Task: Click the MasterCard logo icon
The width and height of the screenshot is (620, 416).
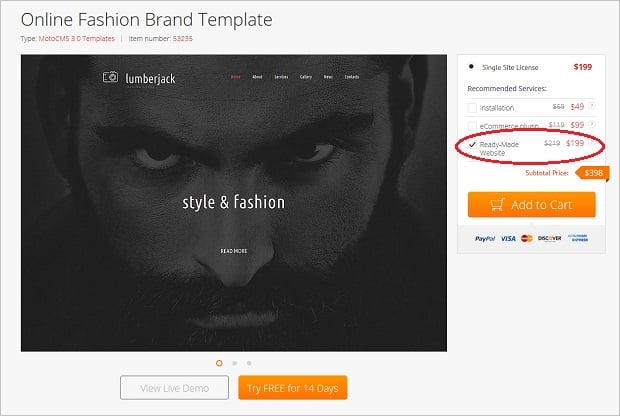Action: (x=529, y=239)
